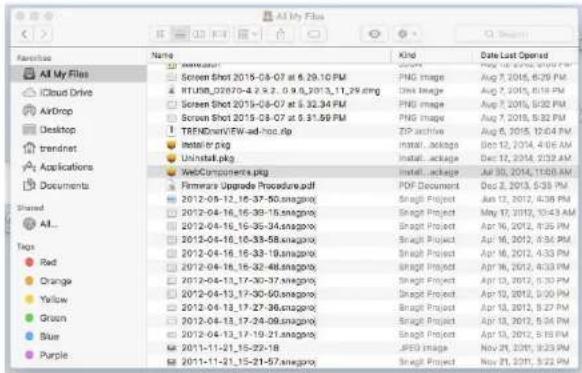This screenshot has height=373, width=582.
Task: Go back with the left arrow button
Action: (x=25, y=35)
